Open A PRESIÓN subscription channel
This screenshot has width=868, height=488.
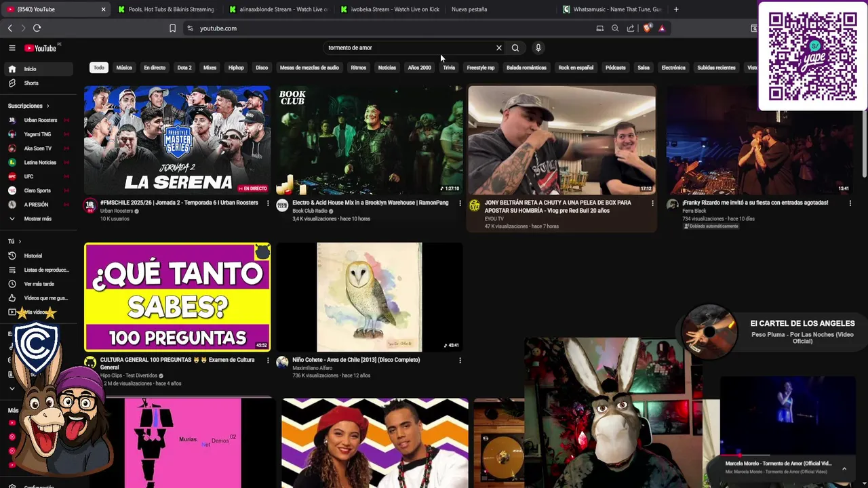tap(39, 205)
